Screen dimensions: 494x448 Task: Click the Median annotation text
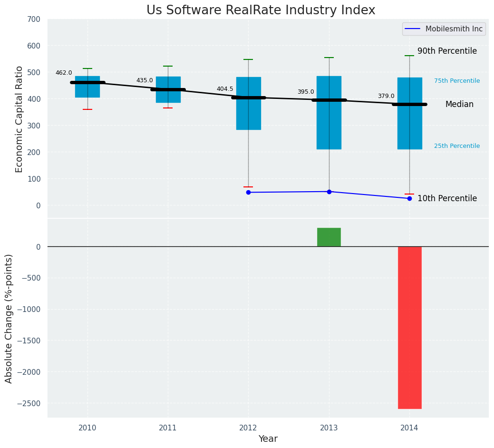click(x=459, y=104)
